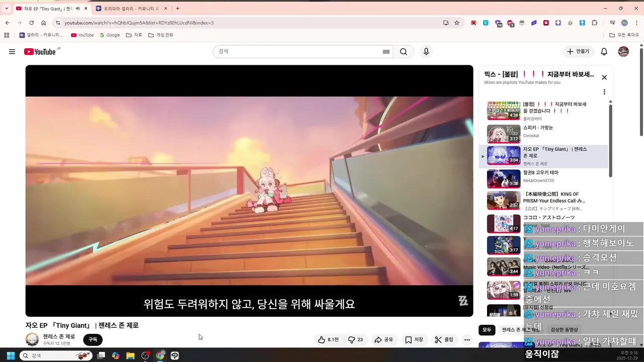Image resolution: width=644 pixels, height=362 pixels.
Task: Select the current 자오 EP Tiny Giant playlist row
Action: (543, 156)
